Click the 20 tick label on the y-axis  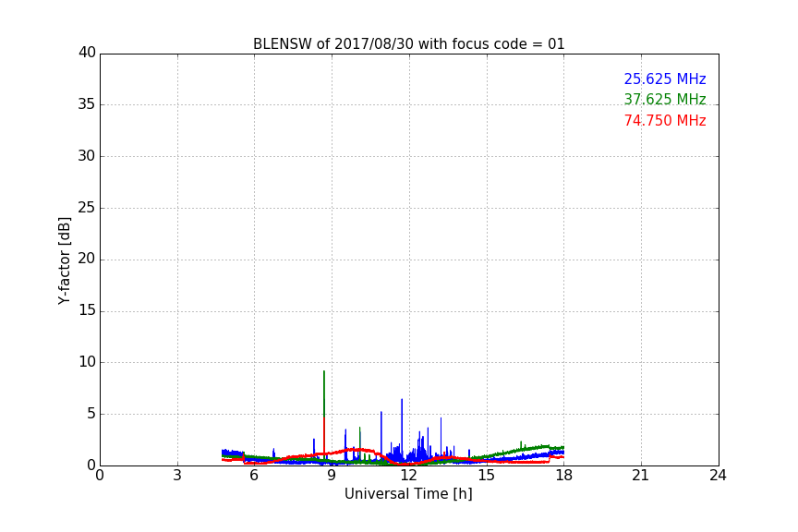coord(87,259)
